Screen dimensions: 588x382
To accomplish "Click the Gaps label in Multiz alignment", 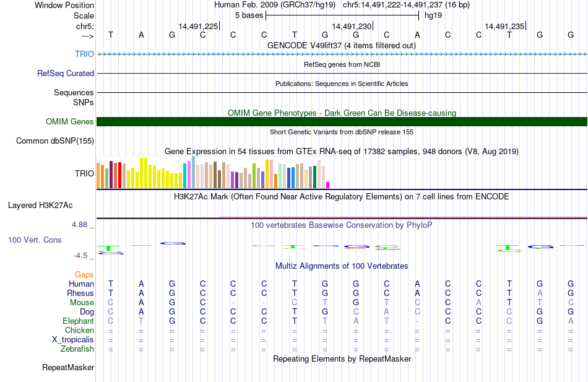I will tap(84, 275).
